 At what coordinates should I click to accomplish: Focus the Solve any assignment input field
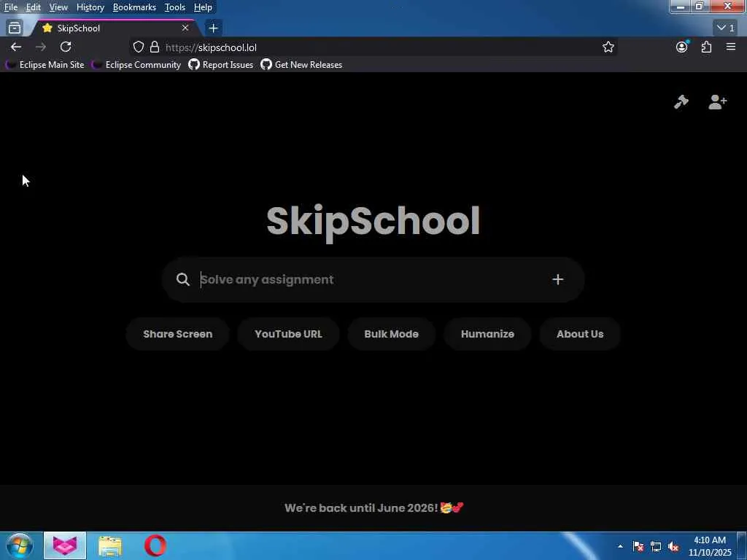(x=371, y=279)
